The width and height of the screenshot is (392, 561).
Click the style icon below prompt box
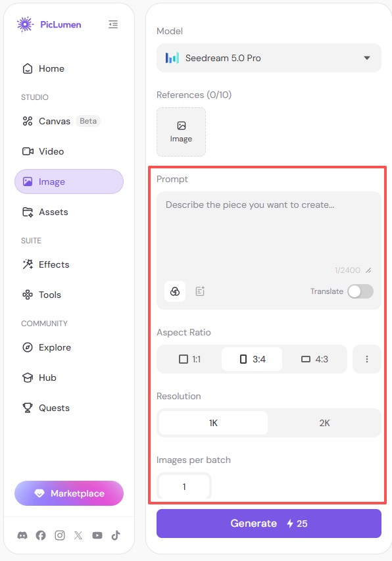click(x=175, y=291)
